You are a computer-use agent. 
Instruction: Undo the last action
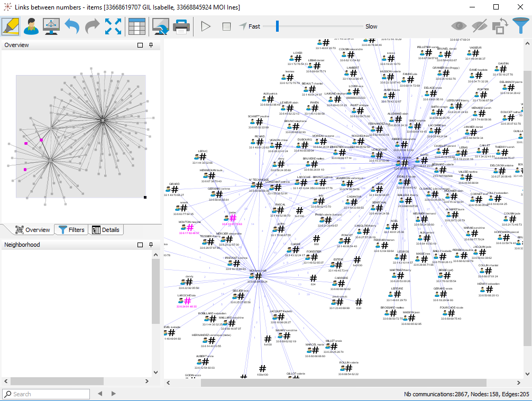coord(72,26)
